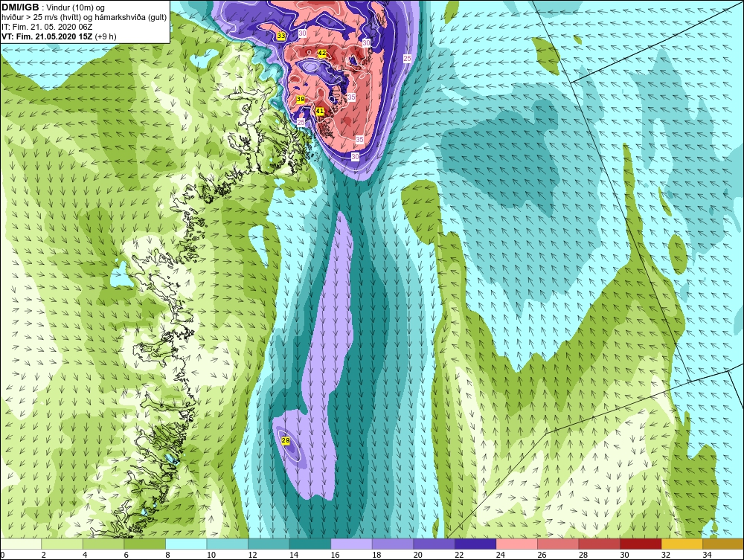Select the 8–10 m/s light cyan legend swatch
This screenshot has height=560, width=744.
[186, 544]
